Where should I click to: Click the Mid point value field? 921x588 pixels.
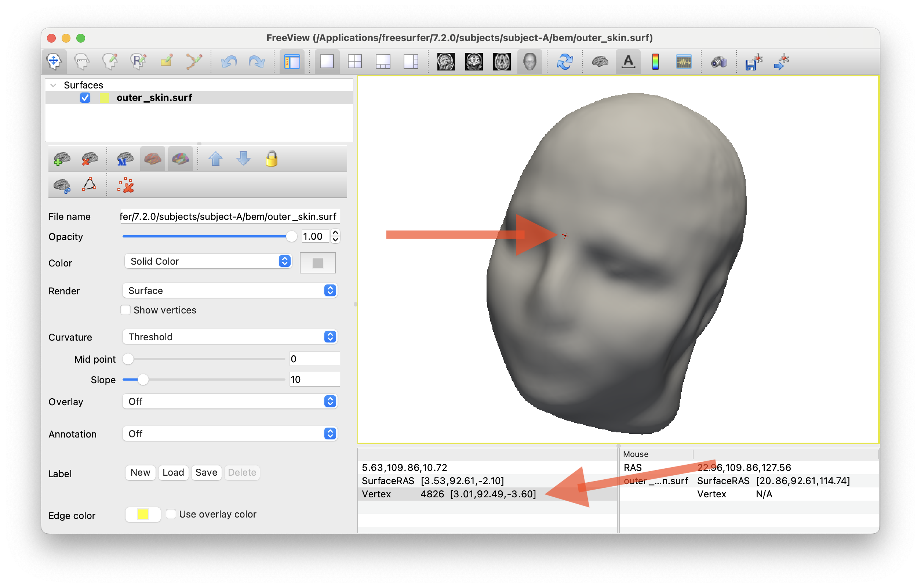point(314,359)
